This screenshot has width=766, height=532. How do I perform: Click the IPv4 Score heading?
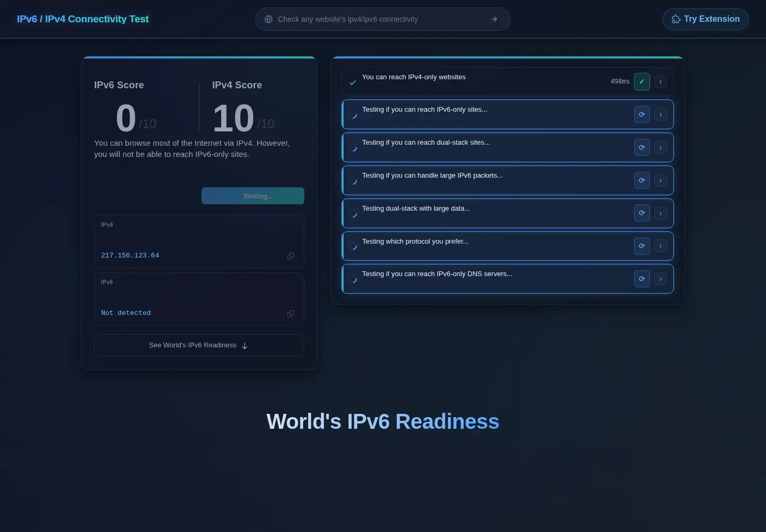point(237,85)
